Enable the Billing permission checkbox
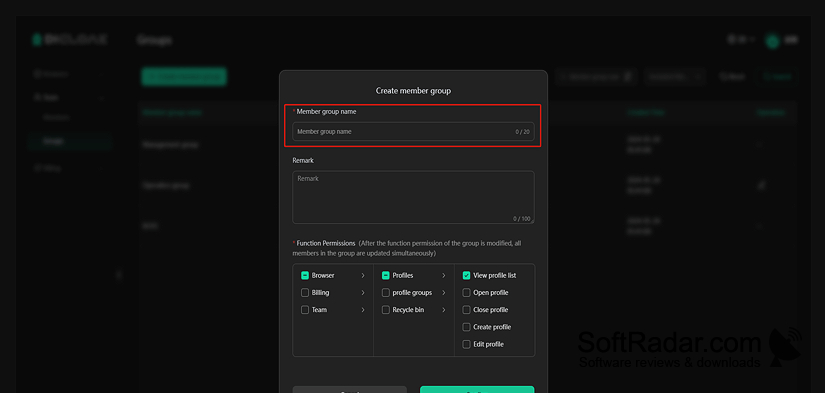This screenshot has width=825, height=393. [305, 293]
